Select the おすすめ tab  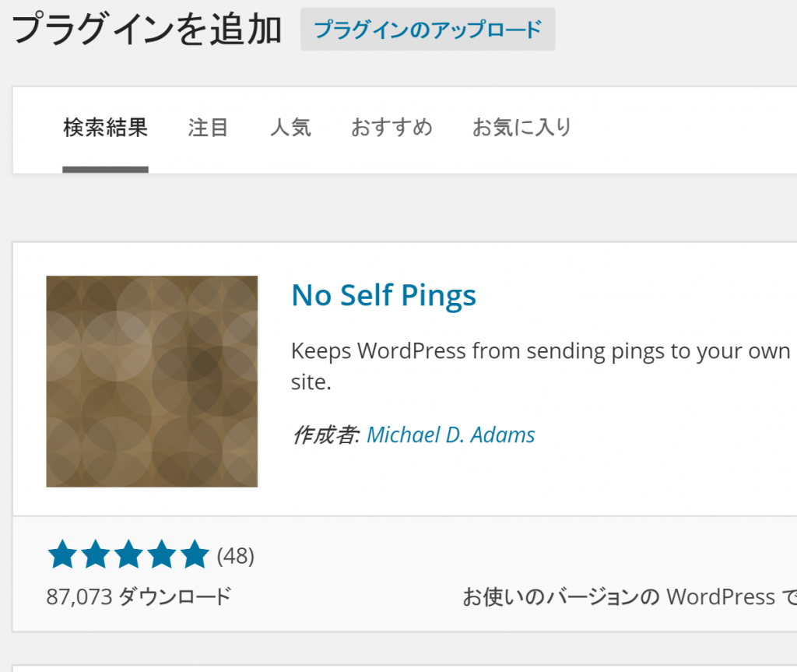pyautogui.click(x=391, y=128)
